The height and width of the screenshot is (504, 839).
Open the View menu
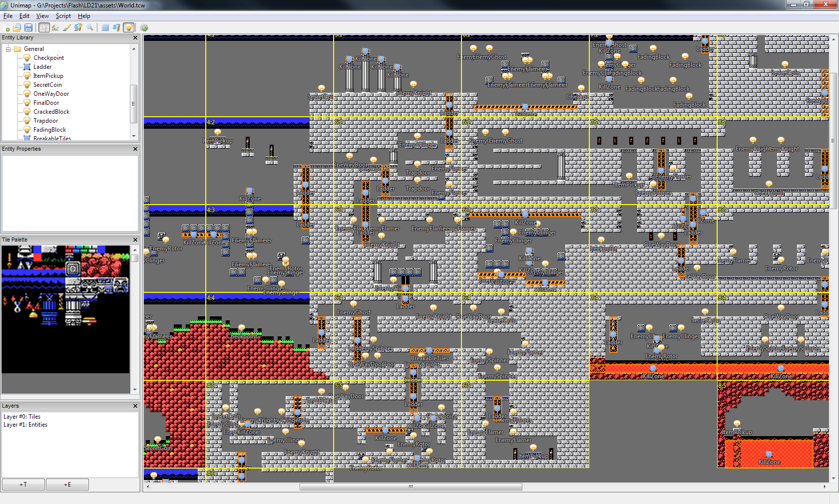coord(42,16)
